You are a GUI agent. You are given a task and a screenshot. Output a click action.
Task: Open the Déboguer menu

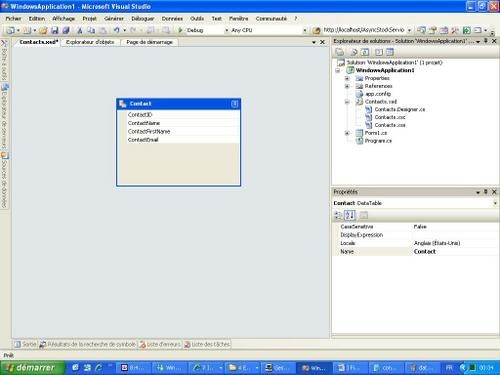click(x=143, y=19)
